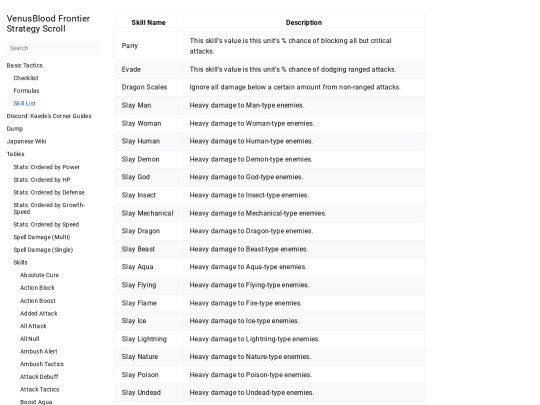Open Spell Damage (Single) table

[43, 250]
